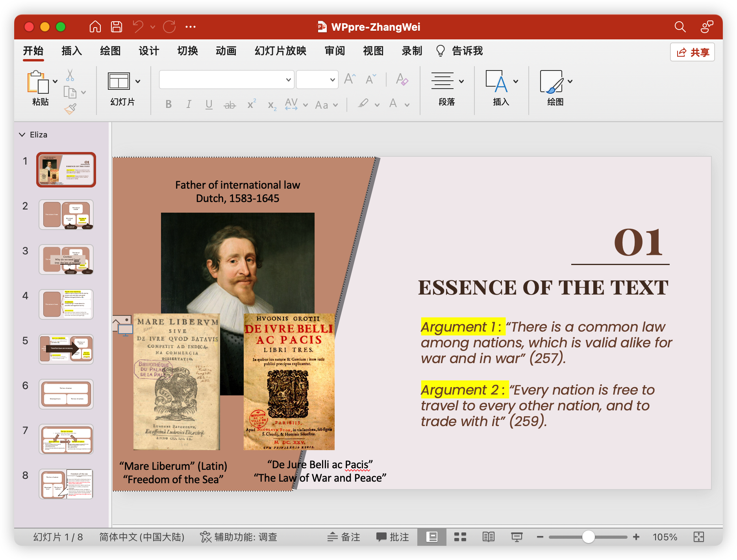Open the 插入 text box group
Viewport: 737px width, 560px height.
click(501, 88)
